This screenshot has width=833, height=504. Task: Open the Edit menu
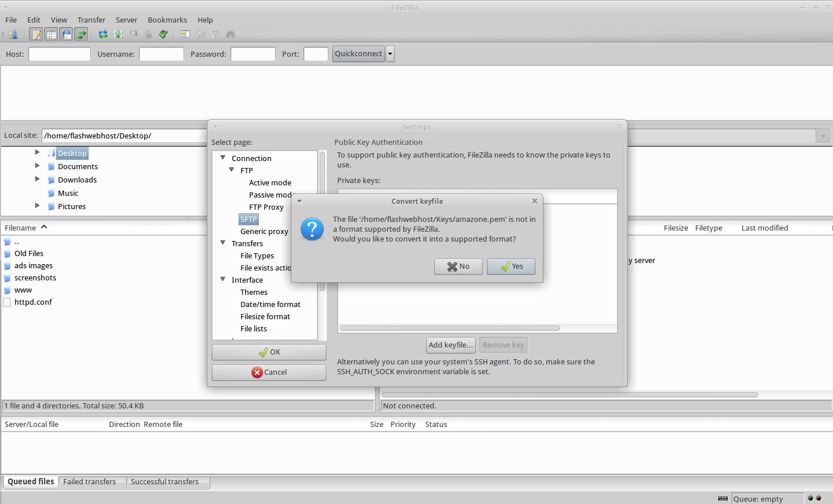34,20
